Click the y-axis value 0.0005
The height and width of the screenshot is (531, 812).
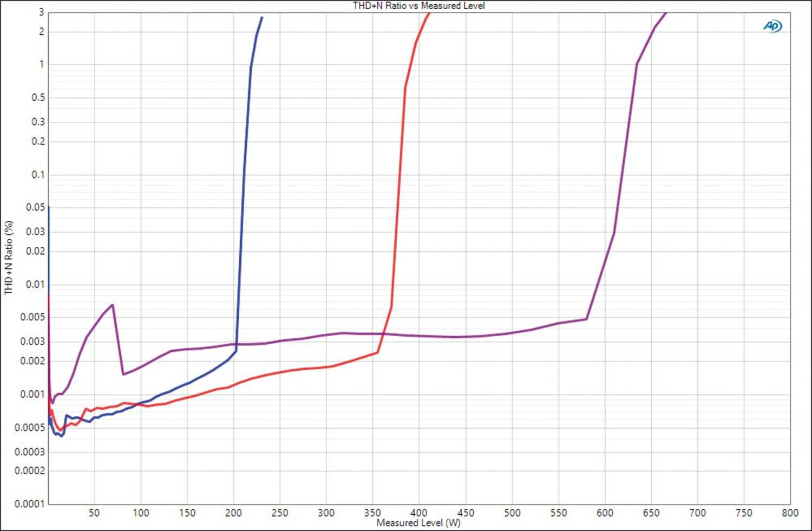click(30, 428)
